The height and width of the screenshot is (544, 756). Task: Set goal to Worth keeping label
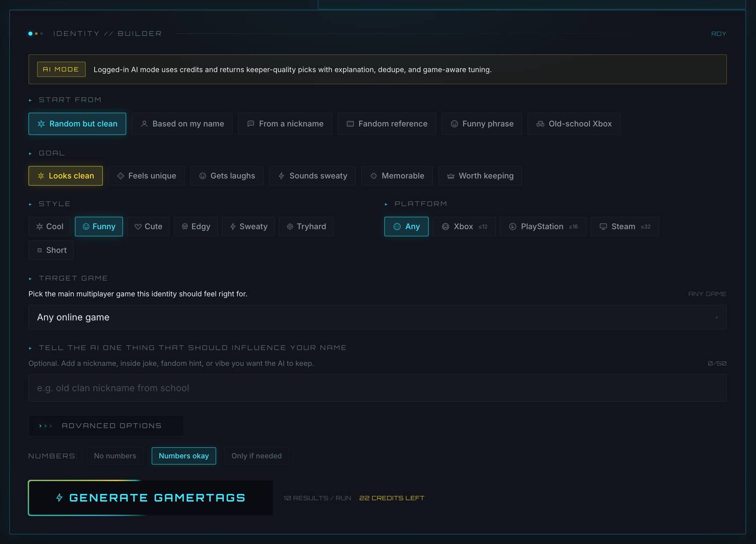(x=486, y=176)
